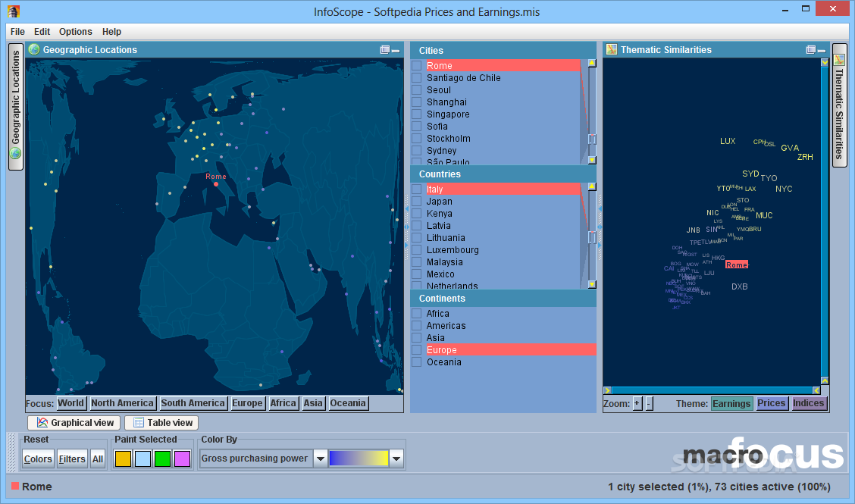
Task: Switch to Table view tab
Action: [x=161, y=423]
